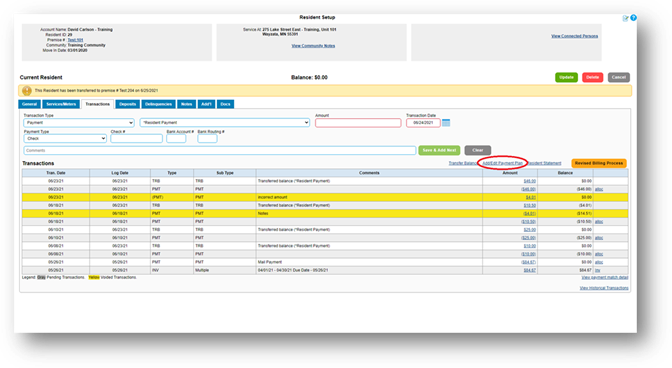
Task: Click the Balance column header
Action: (565, 173)
